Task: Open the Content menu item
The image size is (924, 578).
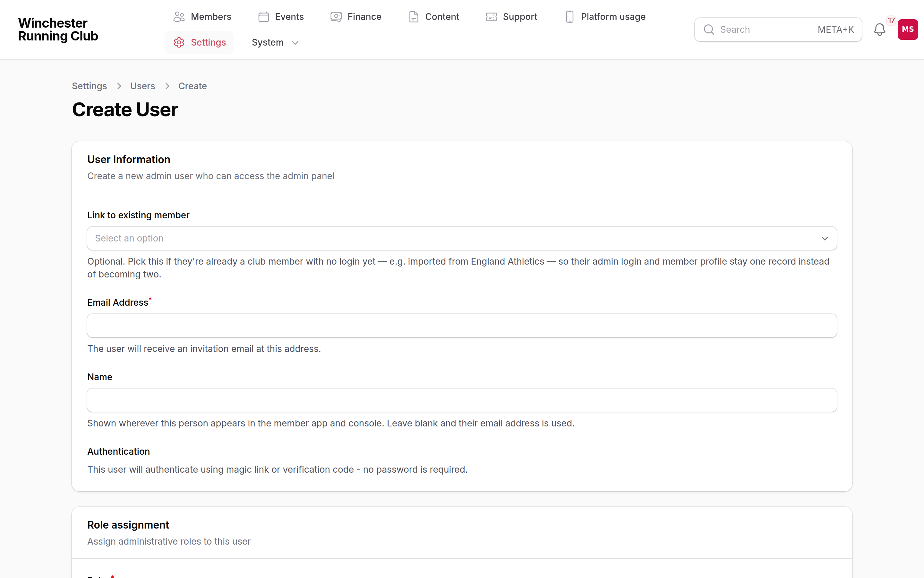Action: pyautogui.click(x=434, y=17)
